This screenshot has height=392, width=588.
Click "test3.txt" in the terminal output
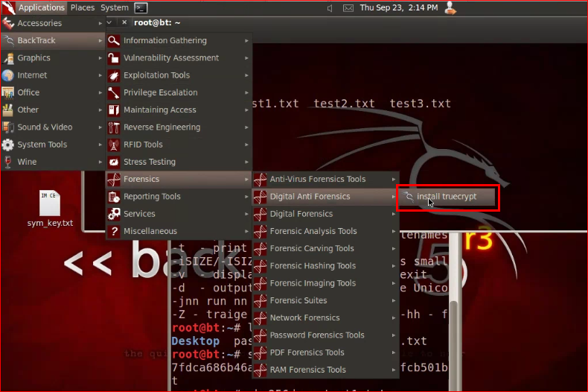(x=420, y=104)
